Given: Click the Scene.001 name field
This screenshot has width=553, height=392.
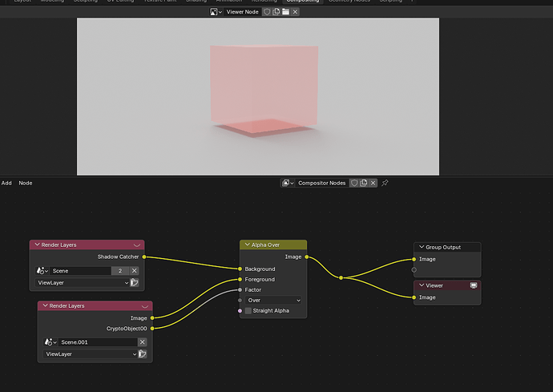Looking at the screenshot, I should (98, 341).
